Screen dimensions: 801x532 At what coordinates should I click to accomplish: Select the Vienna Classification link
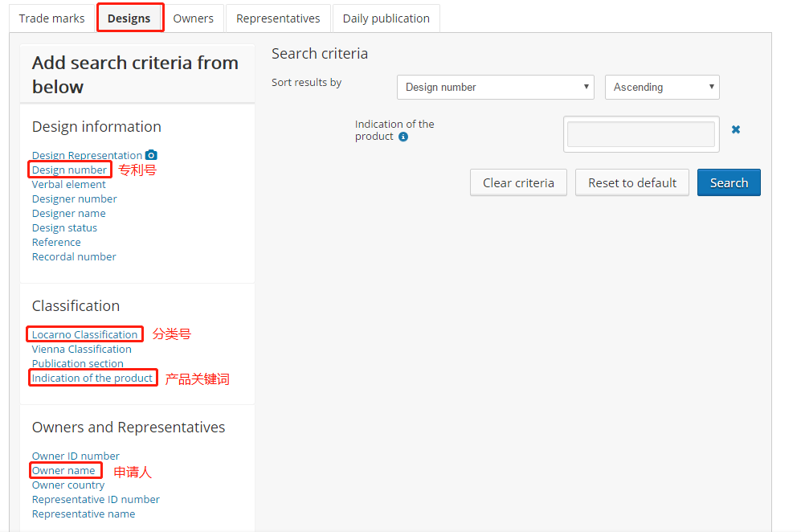(81, 350)
